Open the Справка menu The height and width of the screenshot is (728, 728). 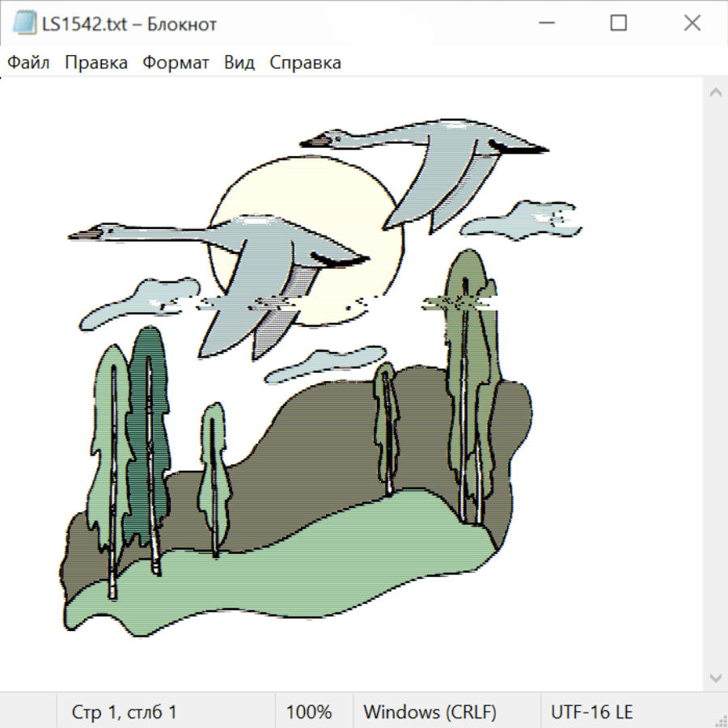pyautogui.click(x=305, y=63)
